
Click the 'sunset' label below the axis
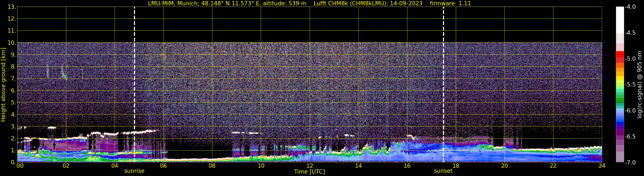[x=443, y=171]
